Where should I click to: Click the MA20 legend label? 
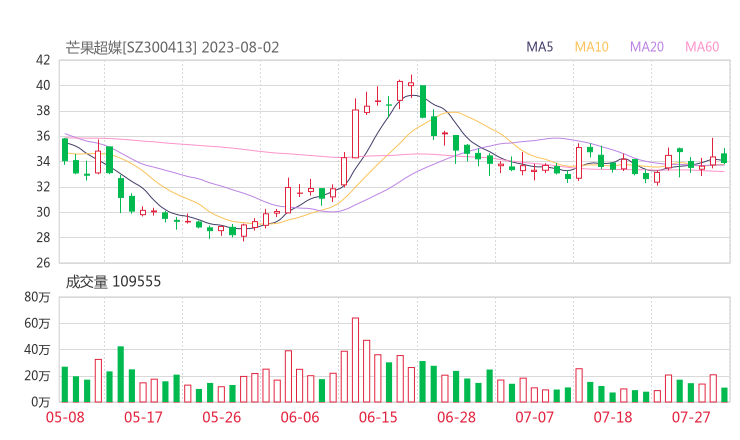pos(647,47)
